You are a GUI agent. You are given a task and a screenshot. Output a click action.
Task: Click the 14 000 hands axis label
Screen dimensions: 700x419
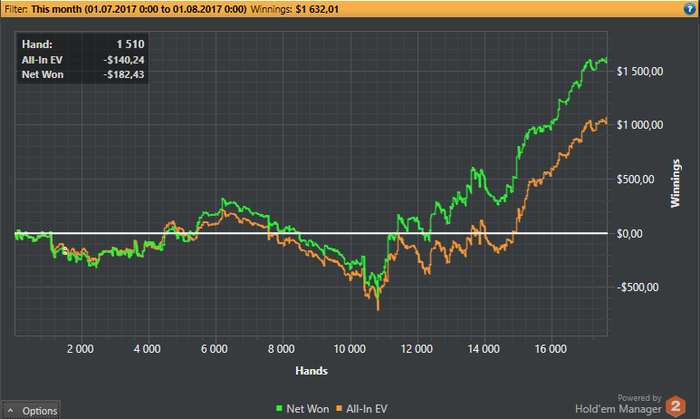pyautogui.click(x=483, y=349)
